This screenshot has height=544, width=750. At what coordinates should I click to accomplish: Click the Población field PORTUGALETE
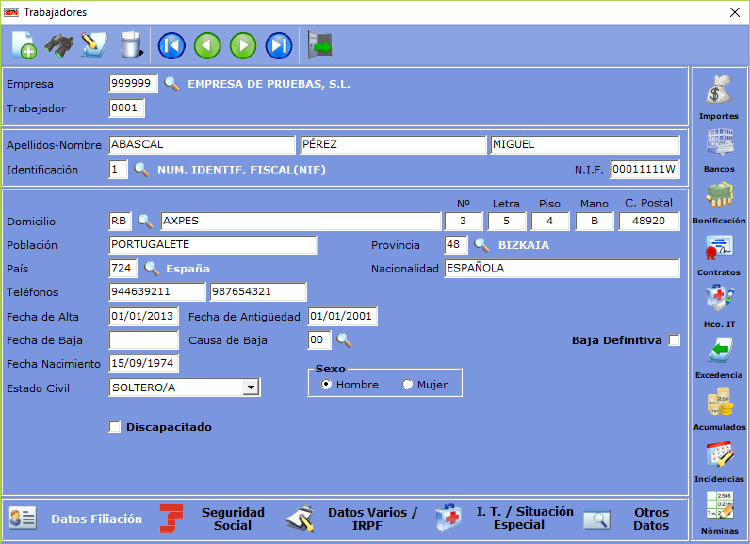(x=213, y=245)
